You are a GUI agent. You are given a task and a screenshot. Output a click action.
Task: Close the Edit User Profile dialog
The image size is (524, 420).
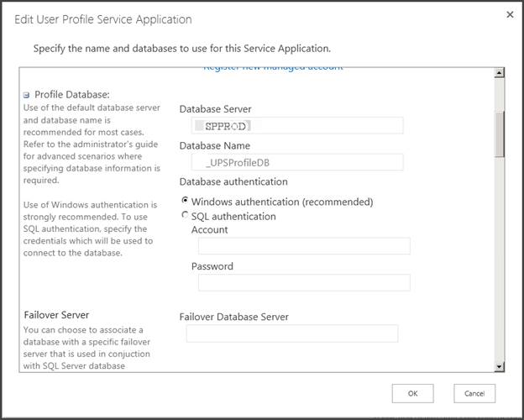(510, 14)
